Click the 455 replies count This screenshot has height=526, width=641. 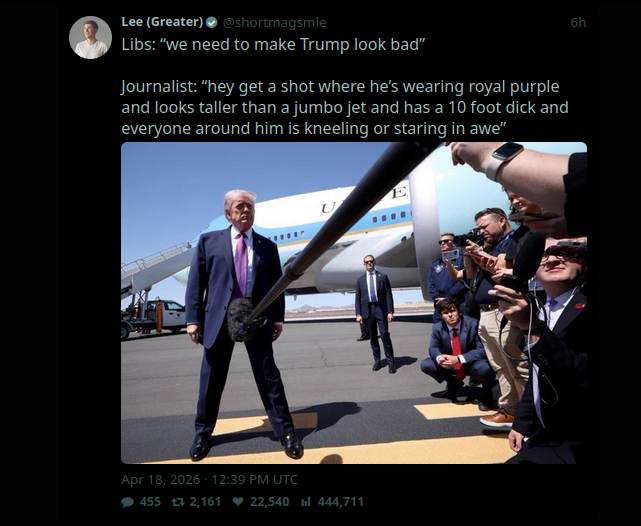click(x=150, y=501)
